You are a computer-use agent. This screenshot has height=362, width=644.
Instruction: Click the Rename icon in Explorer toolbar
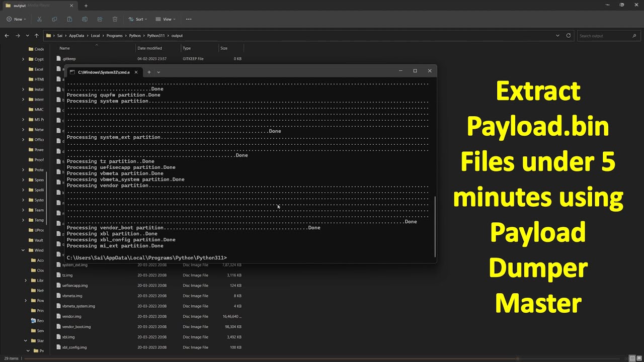pos(85,19)
